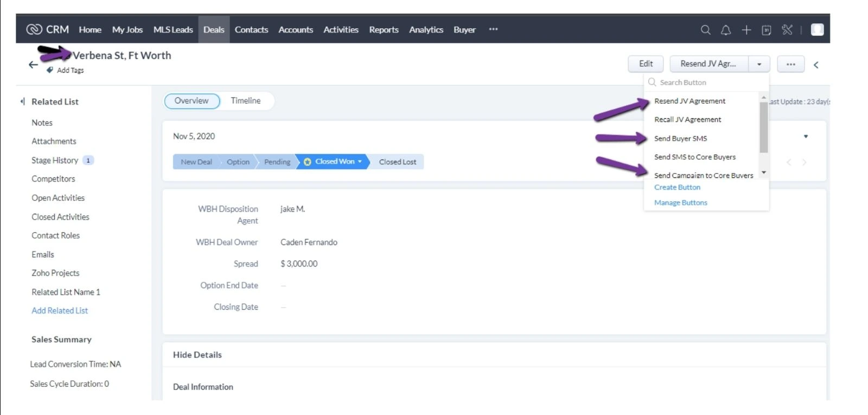This screenshot has width=868, height=415.
Task: Open the MLS Leads tab
Action: pyautogui.click(x=173, y=30)
